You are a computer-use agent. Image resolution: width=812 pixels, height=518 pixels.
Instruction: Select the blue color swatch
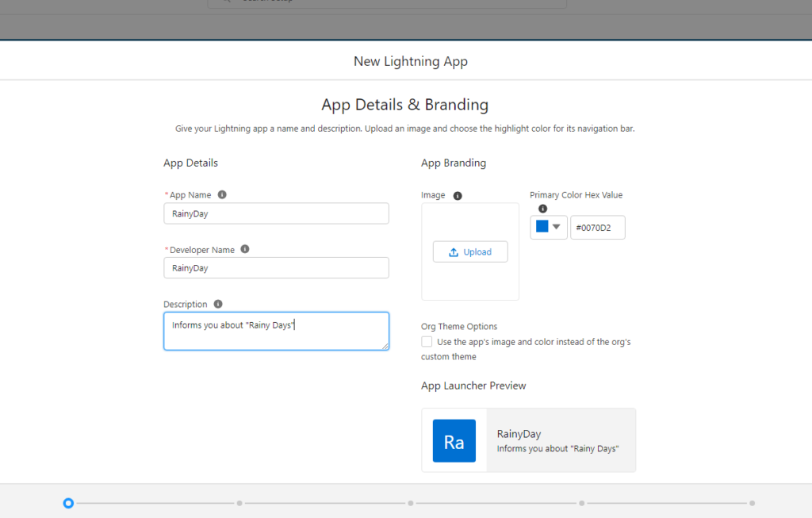[x=542, y=225]
